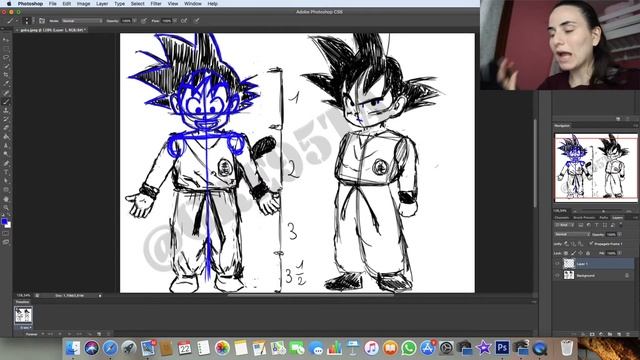This screenshot has height=360, width=640.
Task: Open Photoshop from the Dock
Action: pos(502,348)
